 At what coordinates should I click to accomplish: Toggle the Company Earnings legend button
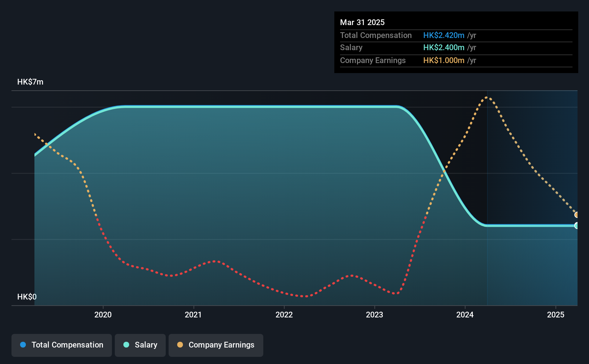pyautogui.click(x=216, y=345)
